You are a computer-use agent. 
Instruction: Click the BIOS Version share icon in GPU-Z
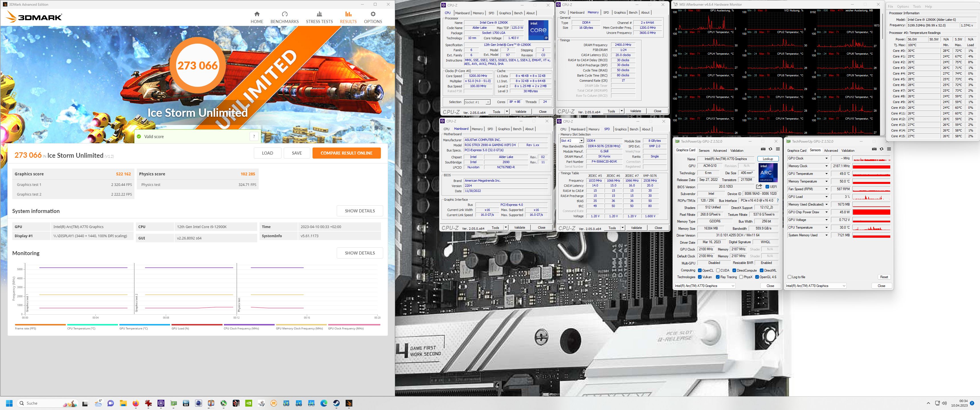coord(759,186)
